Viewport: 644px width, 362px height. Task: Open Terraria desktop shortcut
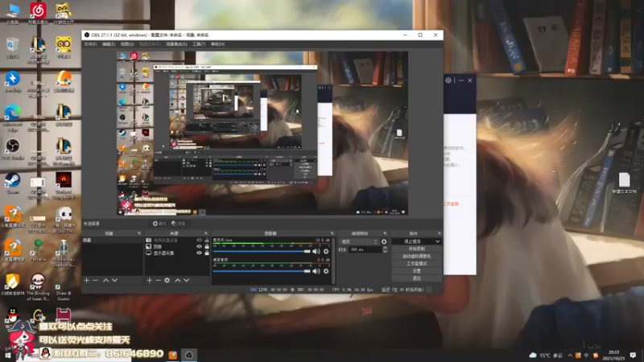[x=38, y=251]
